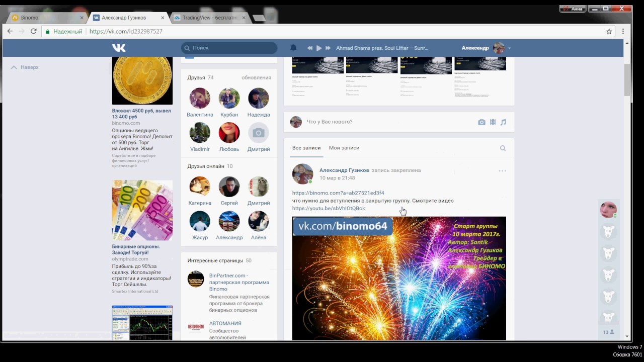The height and width of the screenshot is (362, 644).
Task: Open the fireworks post image
Action: coord(399,279)
